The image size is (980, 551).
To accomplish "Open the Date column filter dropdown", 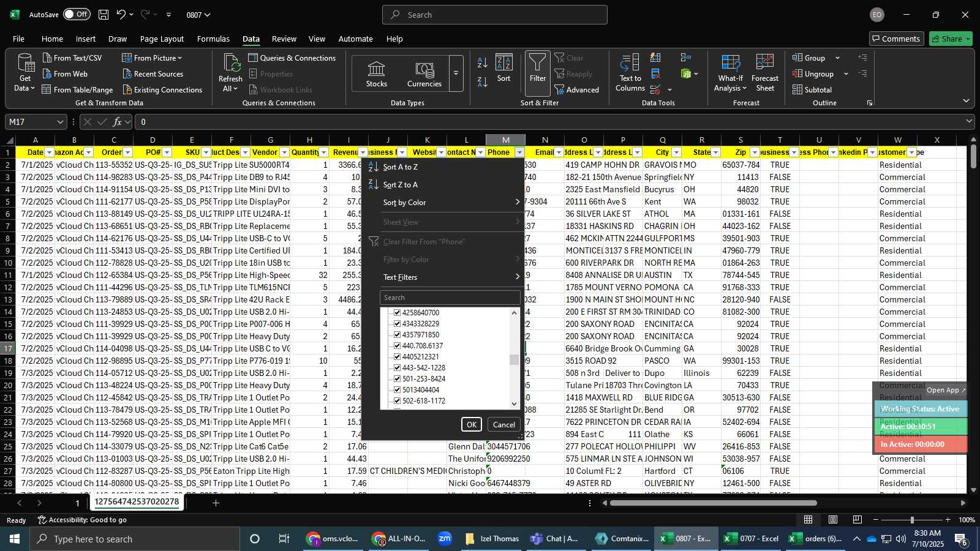I will [x=49, y=152].
